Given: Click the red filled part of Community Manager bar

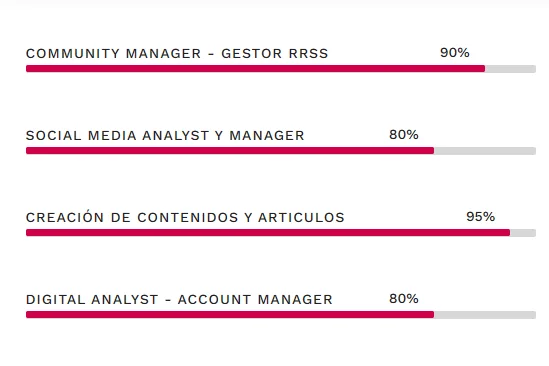Looking at the screenshot, I should pyautogui.click(x=255, y=69).
